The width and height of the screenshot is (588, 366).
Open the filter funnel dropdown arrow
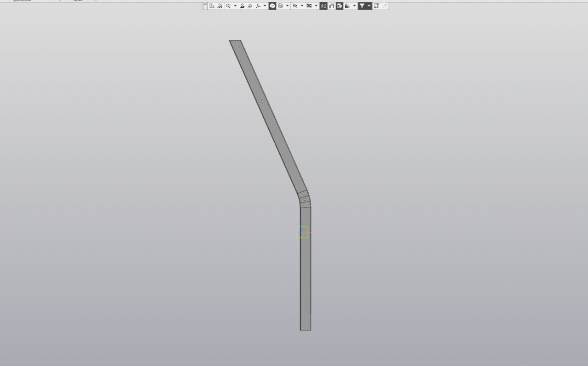pos(369,6)
